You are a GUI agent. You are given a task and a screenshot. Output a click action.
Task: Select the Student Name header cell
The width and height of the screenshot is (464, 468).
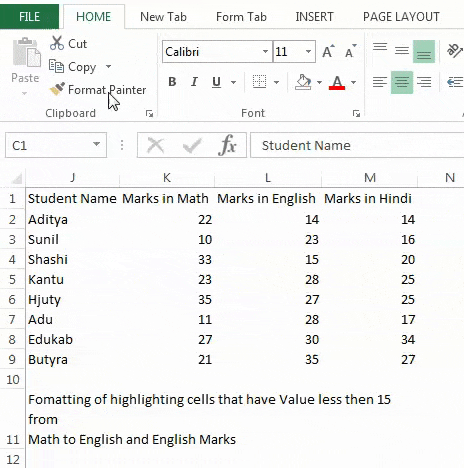pos(72,199)
